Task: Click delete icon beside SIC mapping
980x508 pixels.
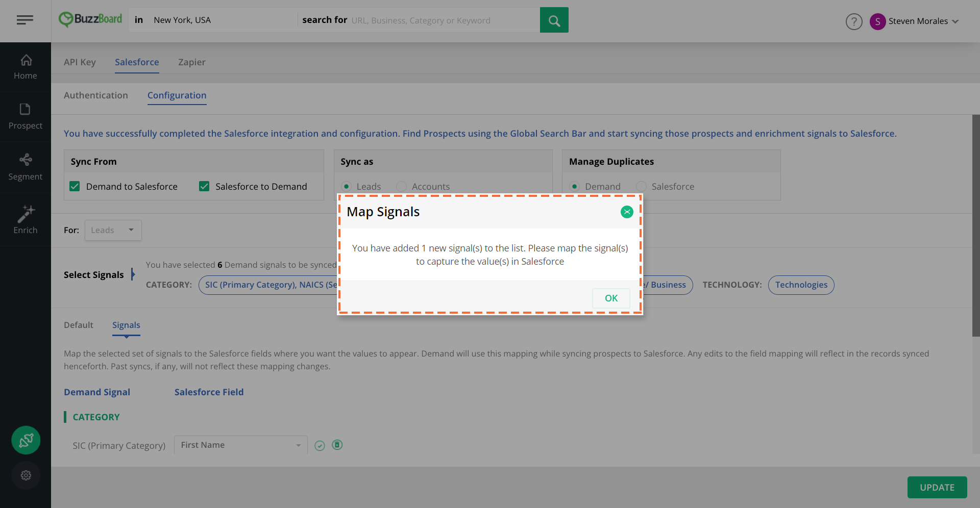Action: click(x=337, y=445)
